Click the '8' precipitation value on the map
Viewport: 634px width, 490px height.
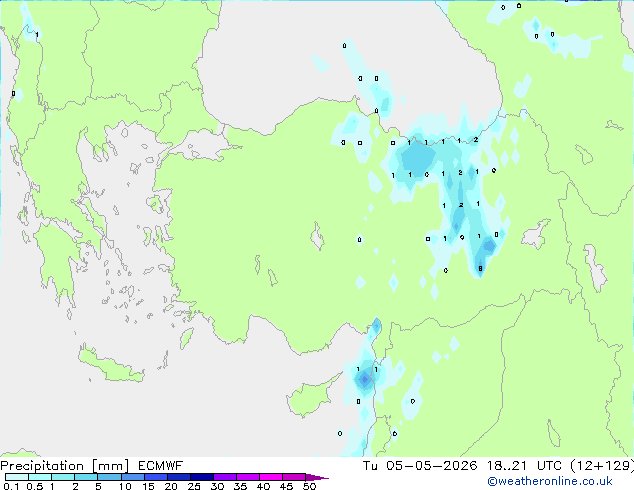coord(480,268)
